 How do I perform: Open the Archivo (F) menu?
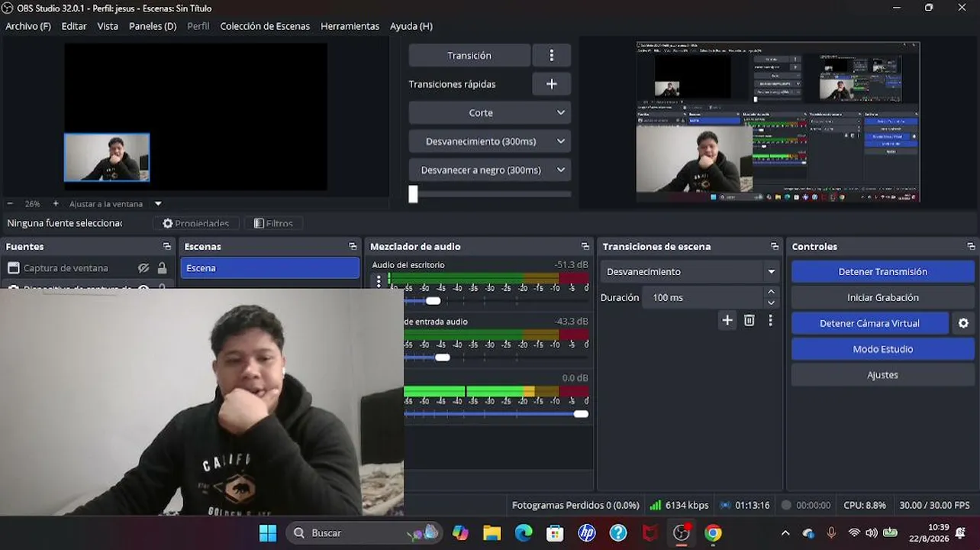[x=28, y=26]
